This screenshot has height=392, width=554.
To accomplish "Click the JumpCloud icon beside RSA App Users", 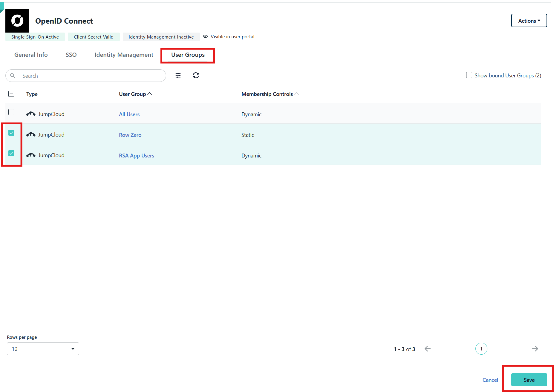I will [x=31, y=155].
